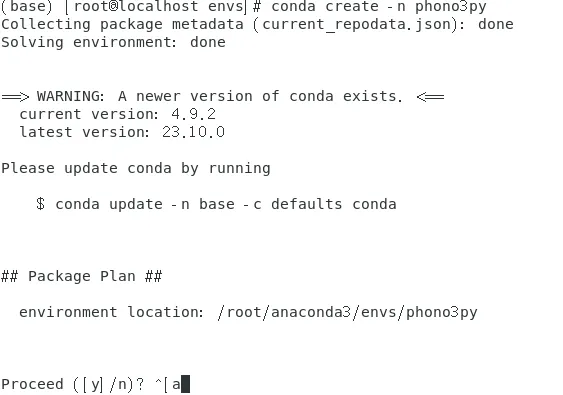Viewport: 563px width, 395px height.
Task: Click the '## Package Plan ##' heading
Action: [82, 276]
